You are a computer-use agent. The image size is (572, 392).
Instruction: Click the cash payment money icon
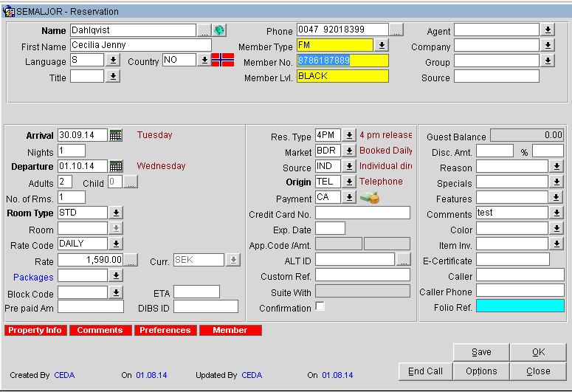click(370, 197)
